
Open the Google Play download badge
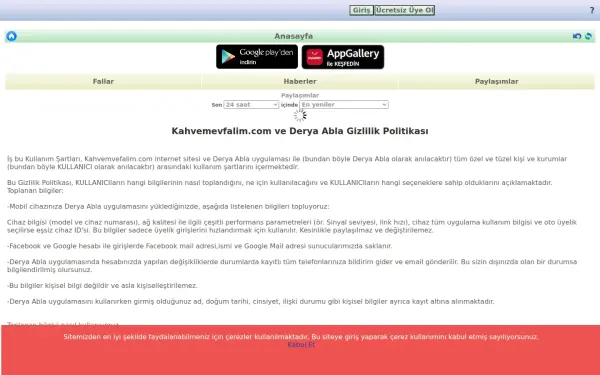[257, 57]
